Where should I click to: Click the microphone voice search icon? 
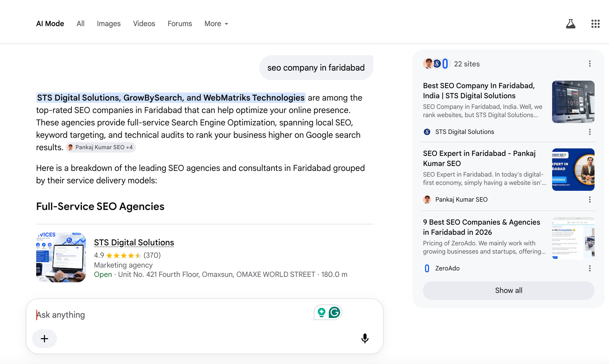pos(365,338)
